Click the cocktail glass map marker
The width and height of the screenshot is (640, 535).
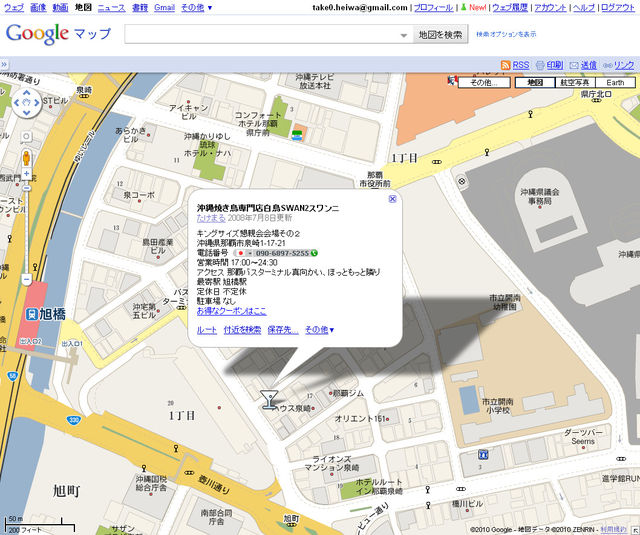[x=269, y=399]
